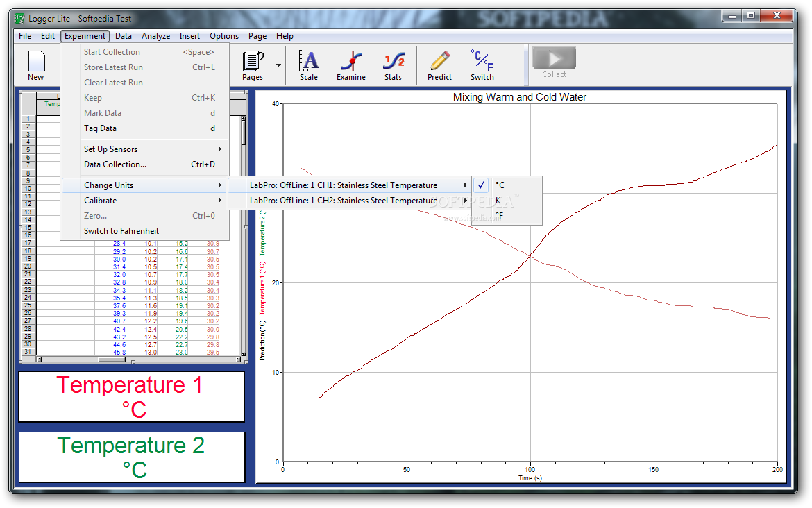Open Set Up Sensors submenu
Image resolution: width=812 pixels, height=508 pixels.
tap(144, 149)
